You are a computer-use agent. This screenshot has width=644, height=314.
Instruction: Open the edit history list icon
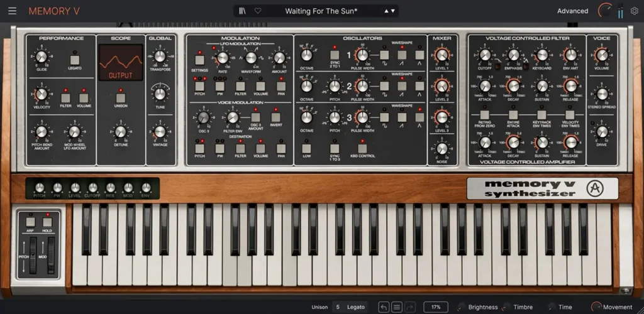(x=396, y=307)
